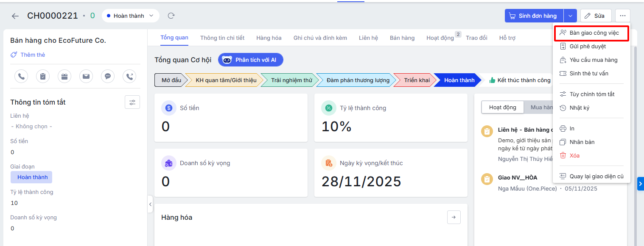Switch to the Mua hàng toggle tab

click(x=541, y=108)
